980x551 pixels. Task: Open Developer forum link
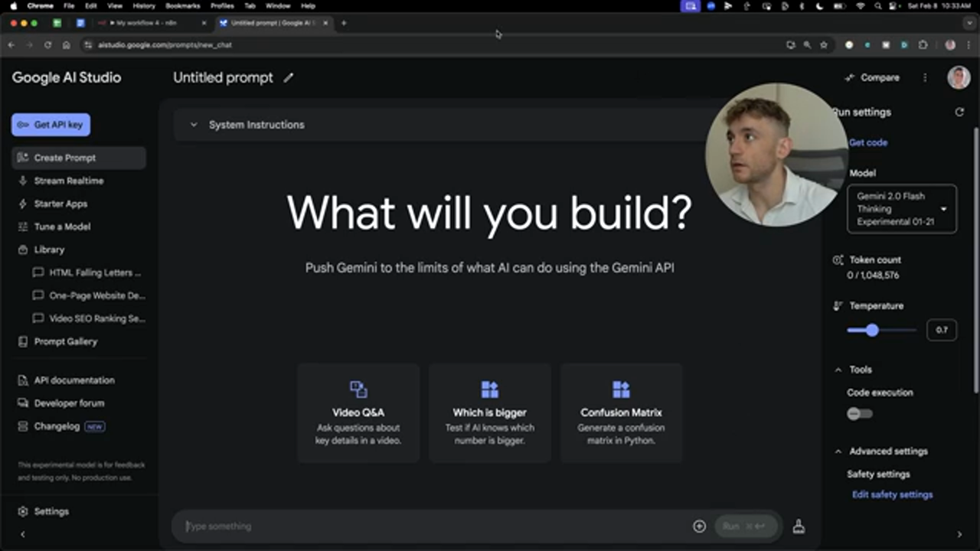pos(69,403)
